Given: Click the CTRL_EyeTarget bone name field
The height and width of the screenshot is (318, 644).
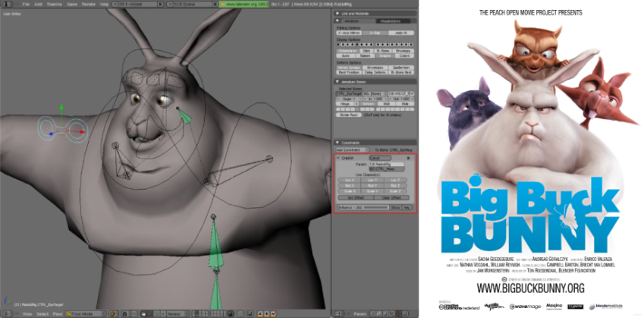Looking at the screenshot, I should point(349,94).
